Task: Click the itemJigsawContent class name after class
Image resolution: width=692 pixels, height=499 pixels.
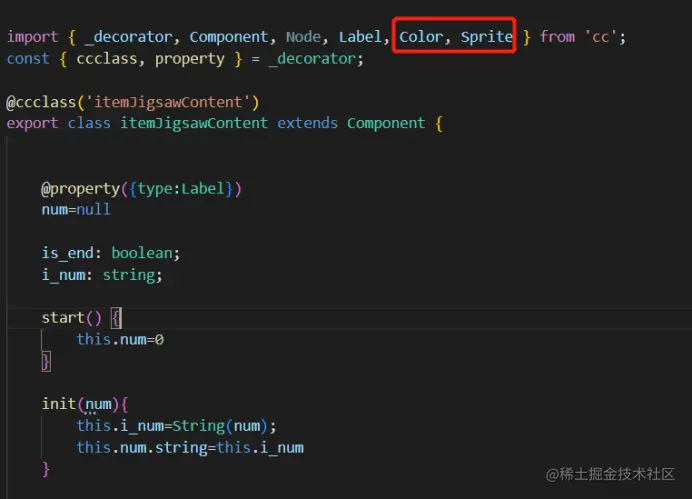Action: pos(194,123)
